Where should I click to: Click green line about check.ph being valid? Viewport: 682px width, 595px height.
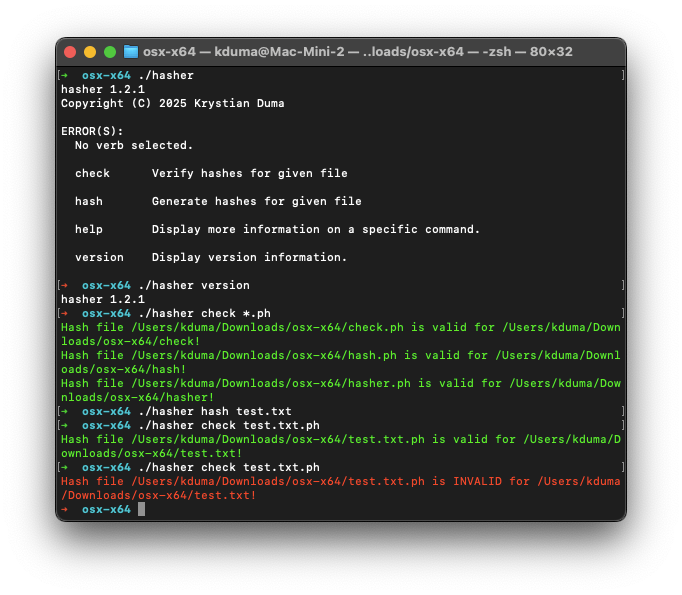coord(341,334)
